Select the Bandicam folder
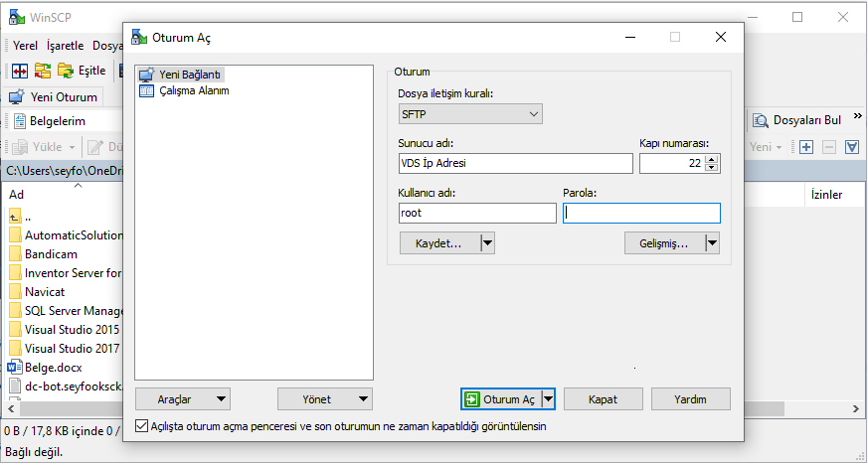Viewport: 868px width, 463px height. (x=43, y=254)
